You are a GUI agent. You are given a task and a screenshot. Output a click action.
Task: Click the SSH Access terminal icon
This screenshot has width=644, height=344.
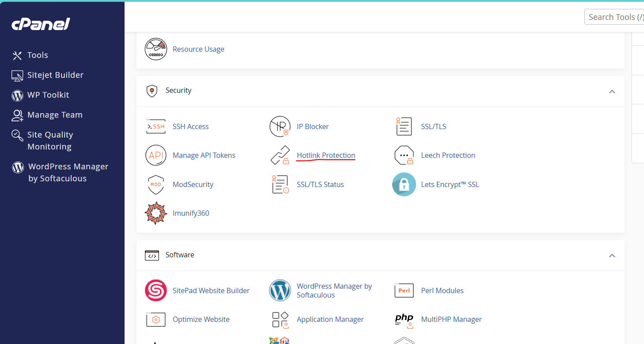click(155, 126)
